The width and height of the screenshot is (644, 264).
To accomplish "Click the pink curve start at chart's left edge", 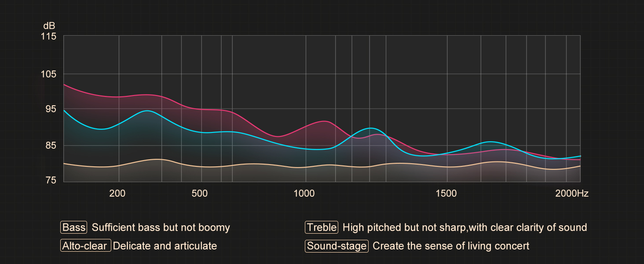I will [x=65, y=84].
